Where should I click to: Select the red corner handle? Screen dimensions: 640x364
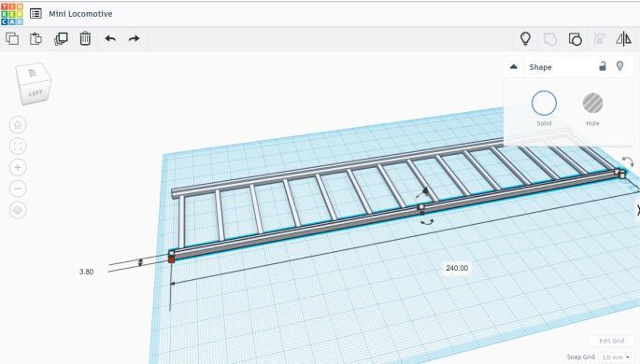[171, 259]
